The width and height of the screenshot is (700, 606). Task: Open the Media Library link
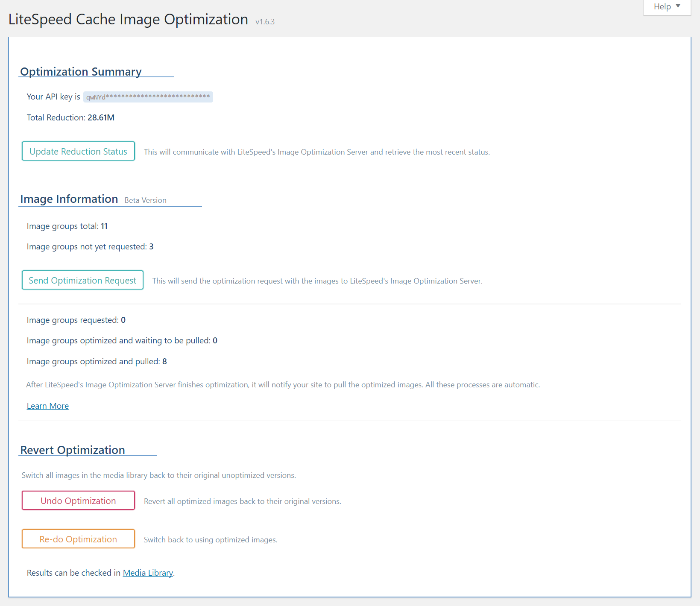click(x=148, y=573)
